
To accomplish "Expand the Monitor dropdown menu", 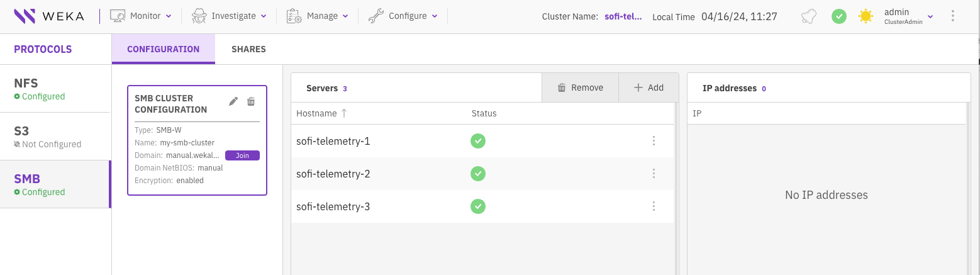I will tap(141, 16).
